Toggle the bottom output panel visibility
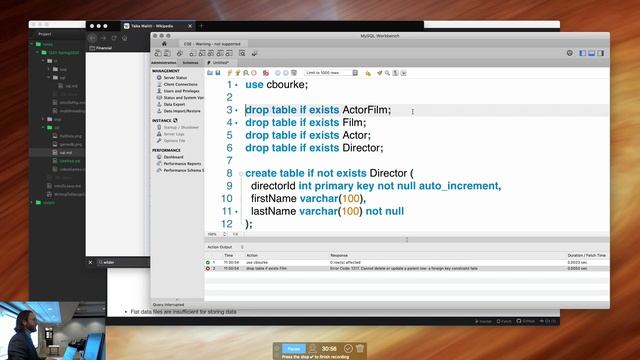The height and width of the screenshot is (360, 640). (592, 53)
